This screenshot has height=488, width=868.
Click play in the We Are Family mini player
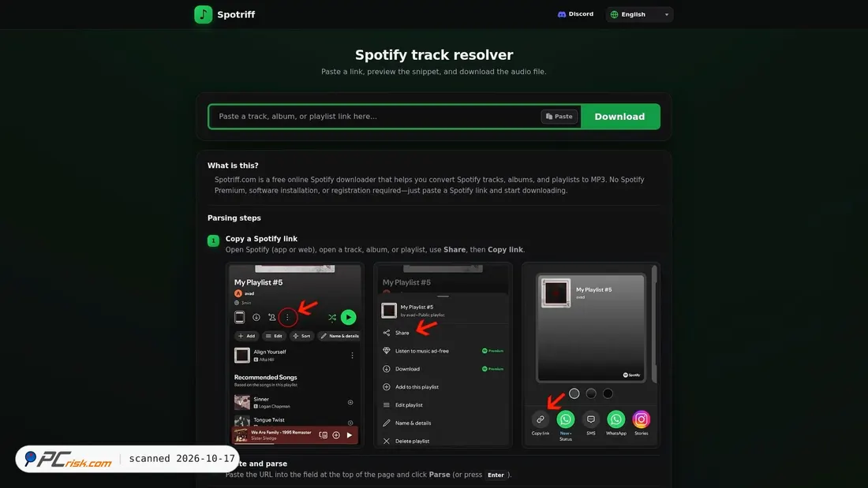coord(350,435)
